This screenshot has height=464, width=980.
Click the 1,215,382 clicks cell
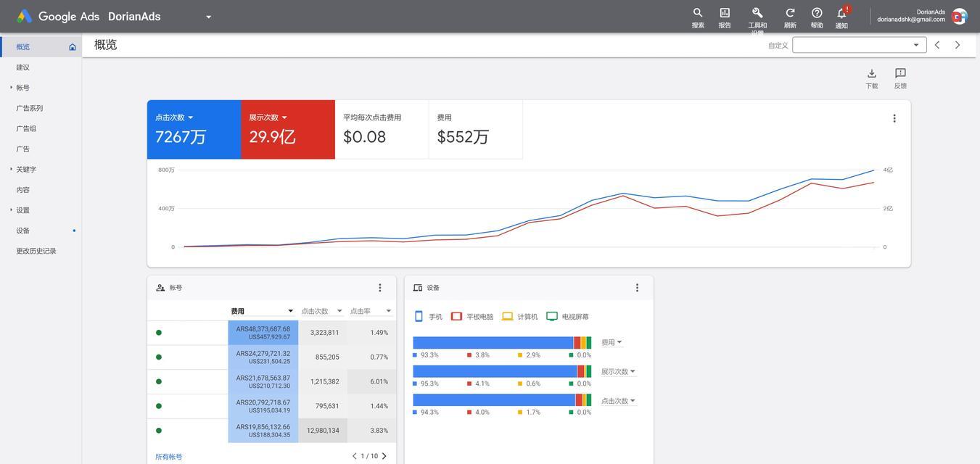click(x=324, y=381)
